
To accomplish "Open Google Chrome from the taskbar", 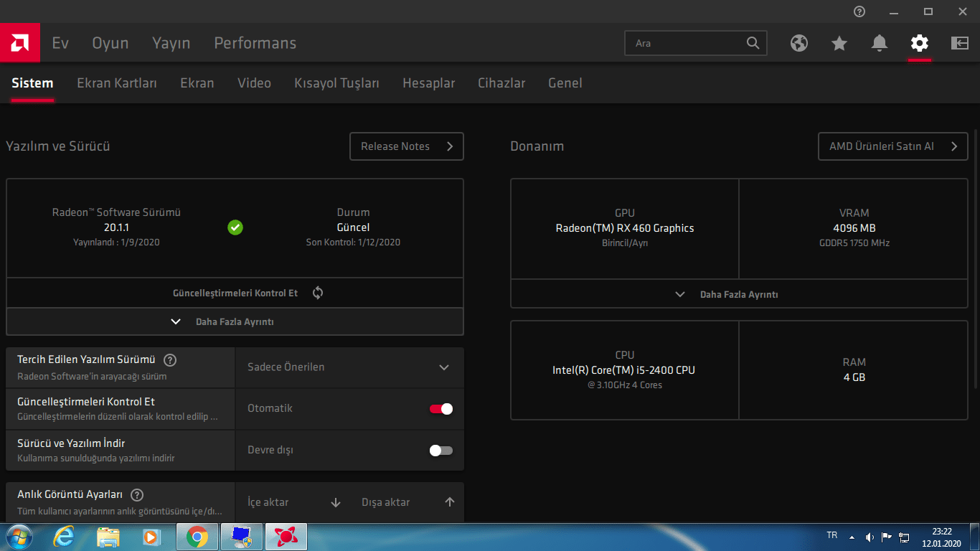I will click(x=198, y=537).
